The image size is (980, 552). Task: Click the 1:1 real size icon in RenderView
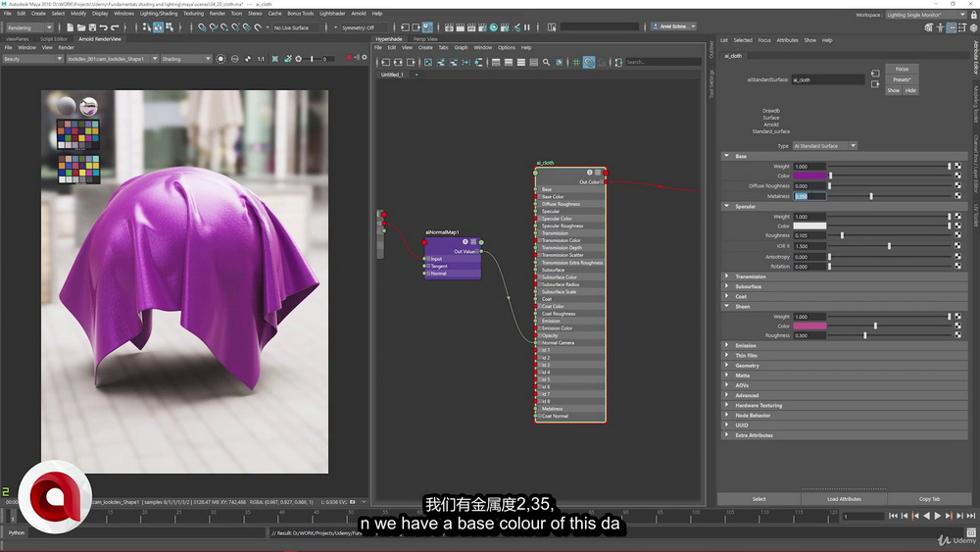261,59
